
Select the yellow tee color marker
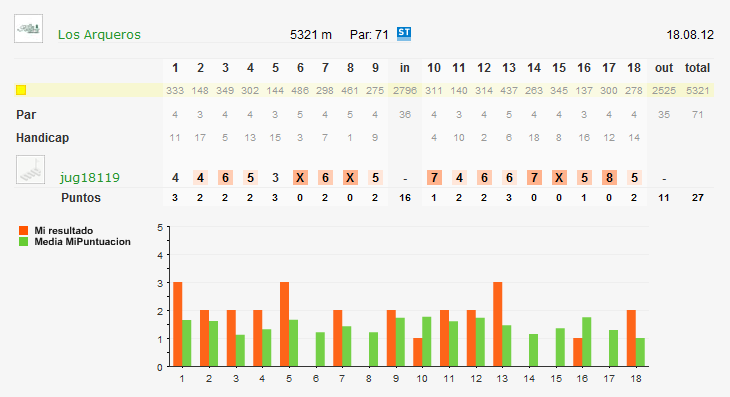click(x=21, y=90)
